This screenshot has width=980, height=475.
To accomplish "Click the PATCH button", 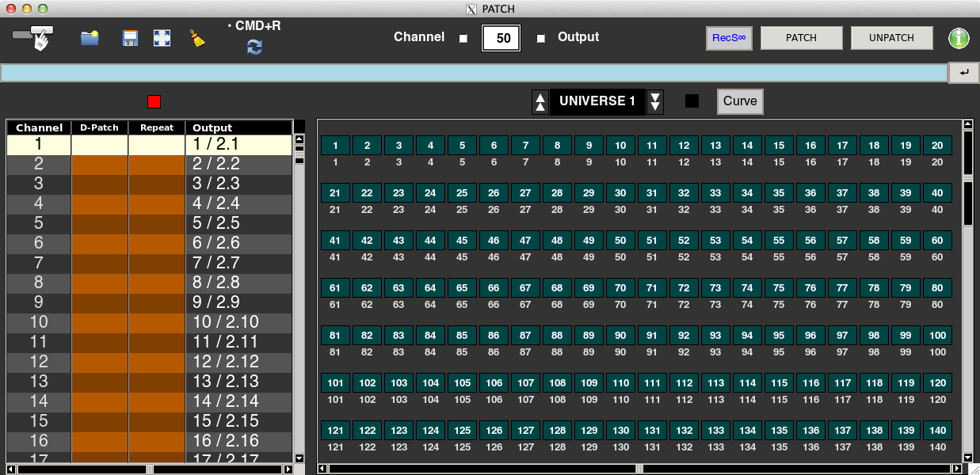I will coord(801,38).
